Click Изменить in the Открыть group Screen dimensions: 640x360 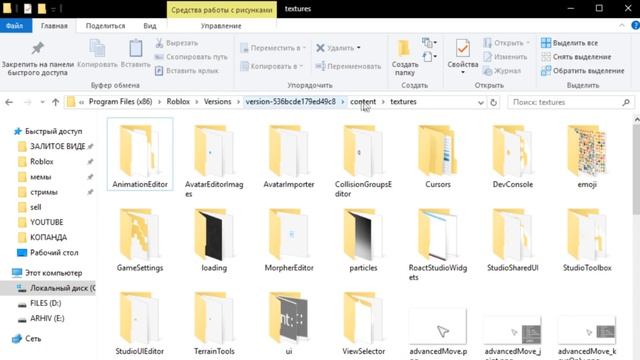pyautogui.click(x=505, y=57)
